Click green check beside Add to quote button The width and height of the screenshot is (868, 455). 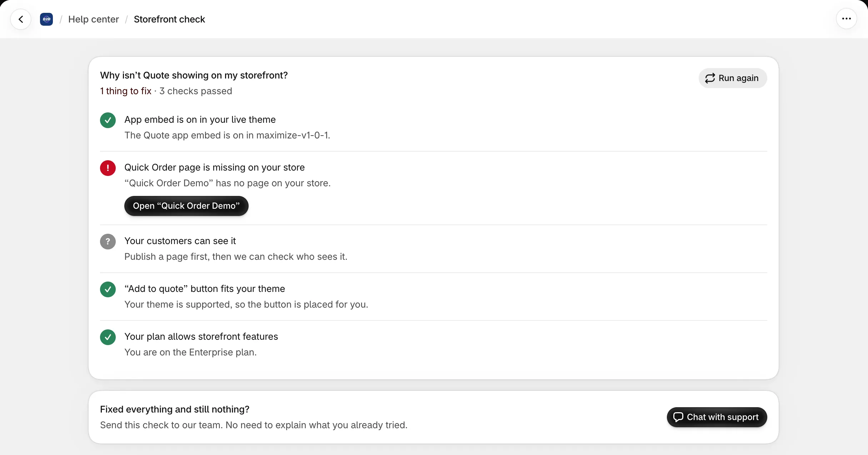pyautogui.click(x=108, y=289)
